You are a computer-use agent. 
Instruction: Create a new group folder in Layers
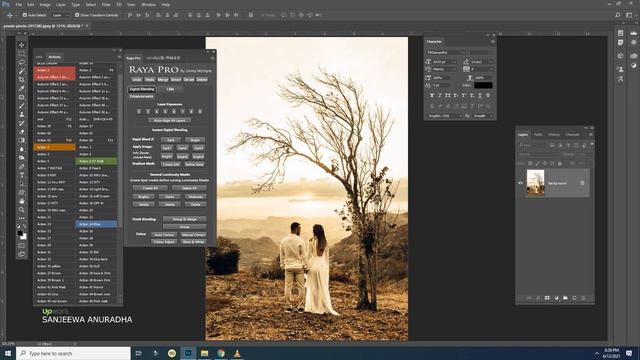pos(565,298)
